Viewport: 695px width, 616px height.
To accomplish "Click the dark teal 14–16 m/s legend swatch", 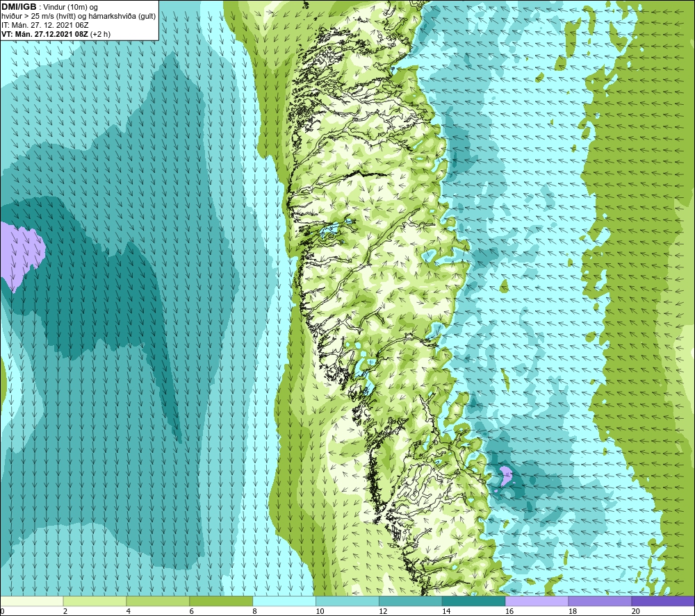I will (474, 601).
